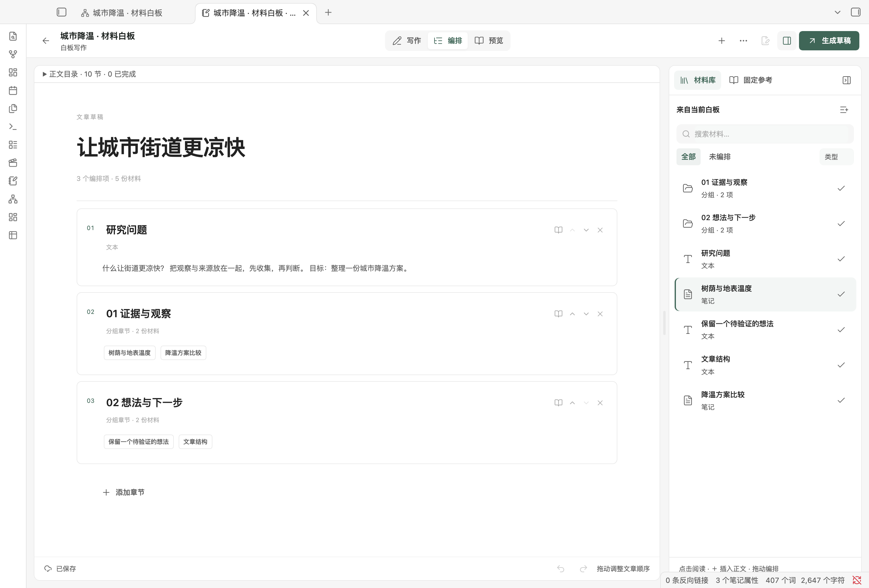
Task: Open the 类型 filter dropdown
Action: click(x=836, y=157)
